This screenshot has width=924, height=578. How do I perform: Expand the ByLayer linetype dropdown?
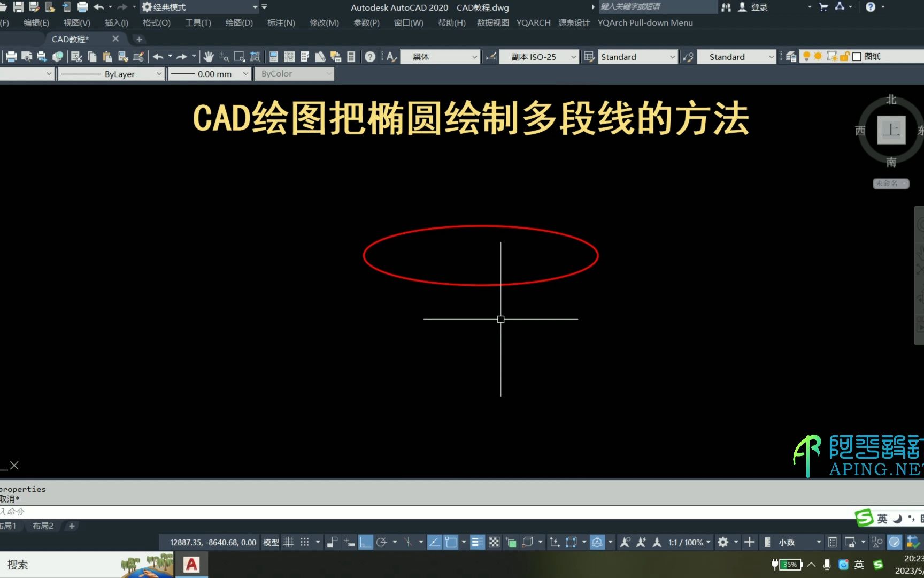click(159, 74)
